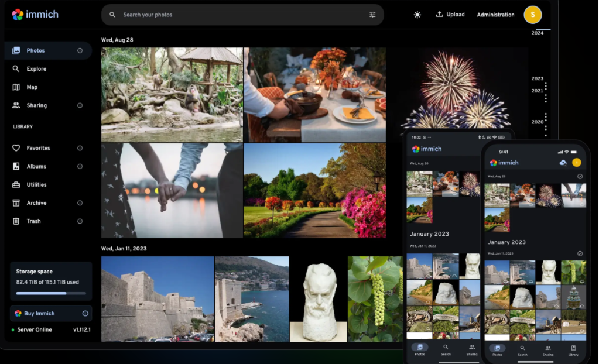599x364 pixels.
Task: Click the Immich logo in the header
Action: [x=35, y=15]
